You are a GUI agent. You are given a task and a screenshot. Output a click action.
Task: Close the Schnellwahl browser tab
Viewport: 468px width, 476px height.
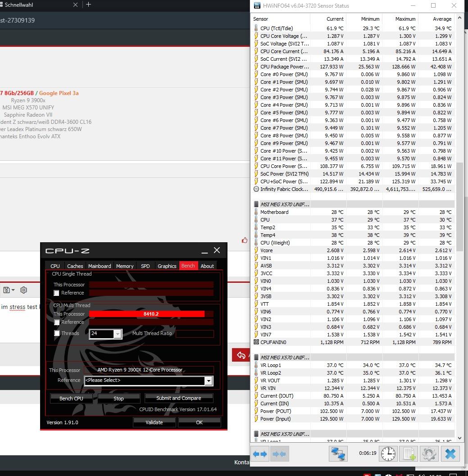point(75,5)
